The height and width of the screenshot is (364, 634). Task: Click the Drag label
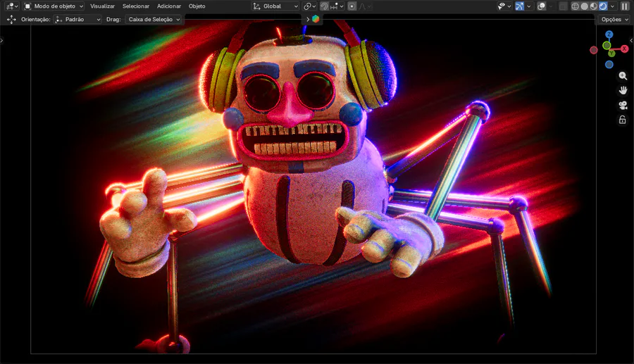coord(113,20)
